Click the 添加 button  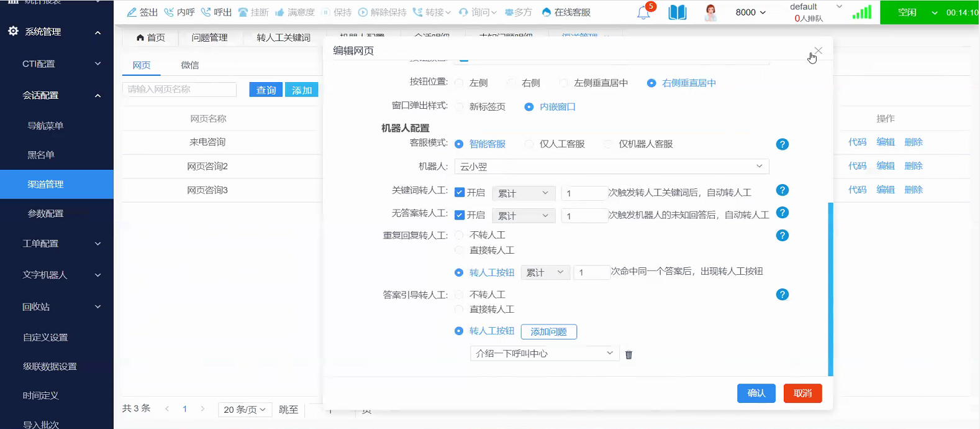coord(302,90)
